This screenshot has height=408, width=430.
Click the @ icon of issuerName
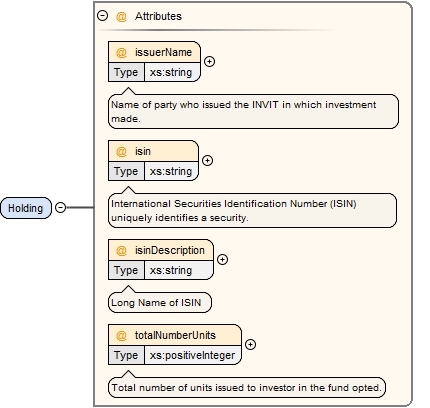(121, 52)
